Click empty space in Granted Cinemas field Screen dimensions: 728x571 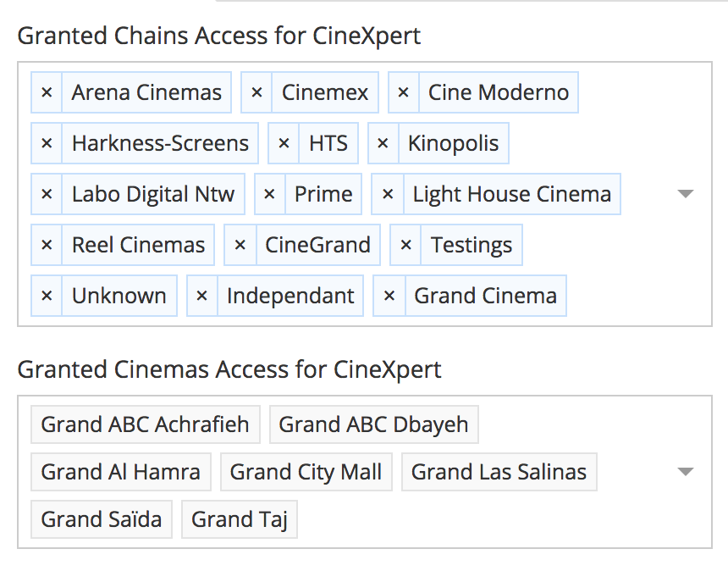click(x=508, y=519)
